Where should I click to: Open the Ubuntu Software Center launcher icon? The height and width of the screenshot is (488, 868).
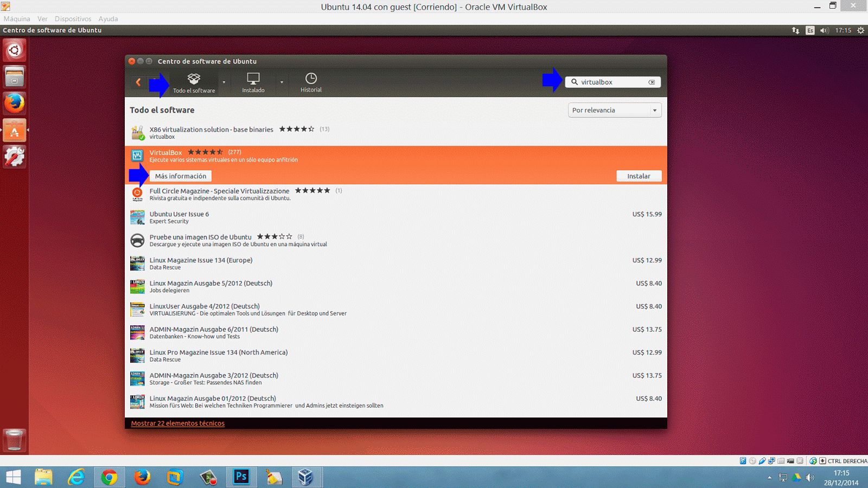[14, 131]
